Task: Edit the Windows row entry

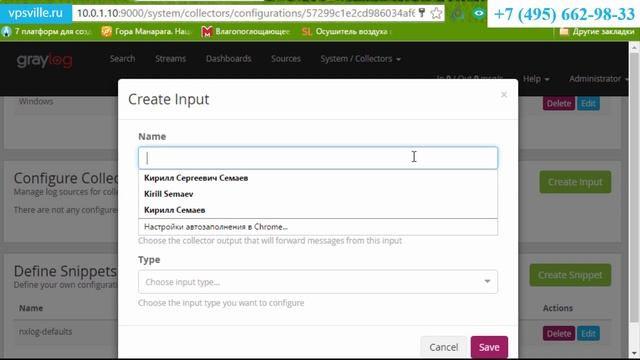Action: [588, 103]
